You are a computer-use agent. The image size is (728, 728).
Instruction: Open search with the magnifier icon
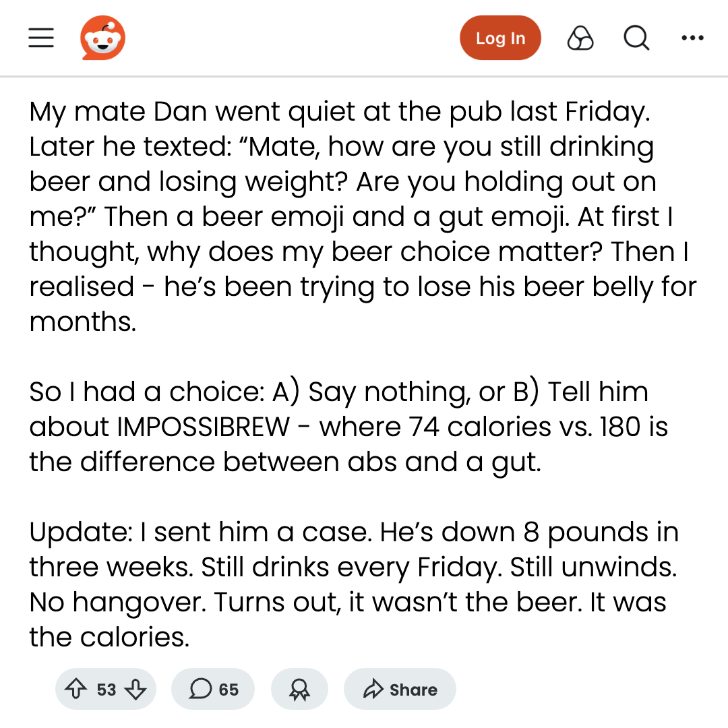tap(636, 38)
